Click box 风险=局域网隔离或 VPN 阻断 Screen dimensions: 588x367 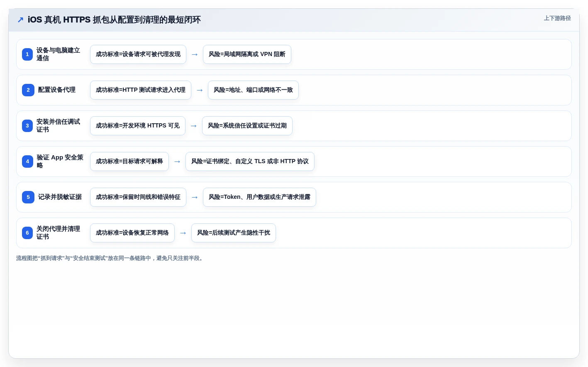click(247, 54)
